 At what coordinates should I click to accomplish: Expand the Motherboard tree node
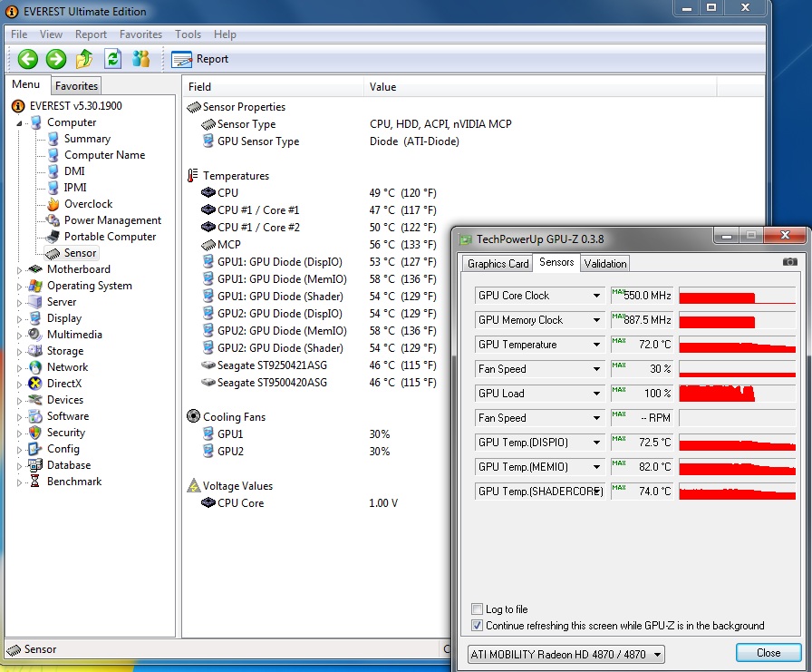coord(19,270)
